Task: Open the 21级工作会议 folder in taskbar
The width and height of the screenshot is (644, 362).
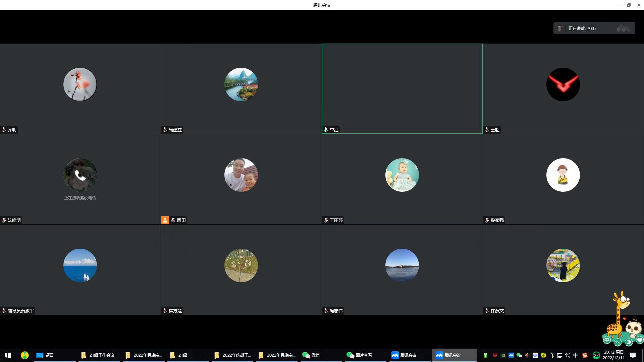Action: (x=101, y=355)
